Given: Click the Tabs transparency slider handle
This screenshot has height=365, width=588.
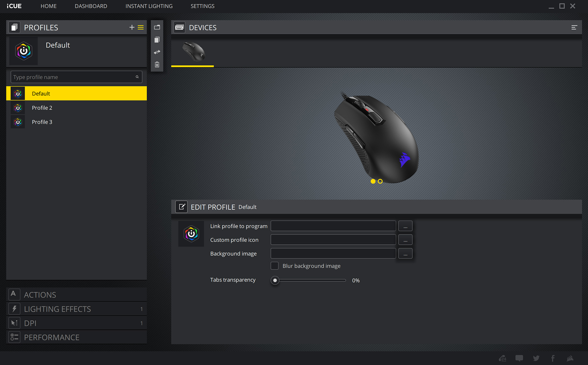Looking at the screenshot, I should [275, 280].
